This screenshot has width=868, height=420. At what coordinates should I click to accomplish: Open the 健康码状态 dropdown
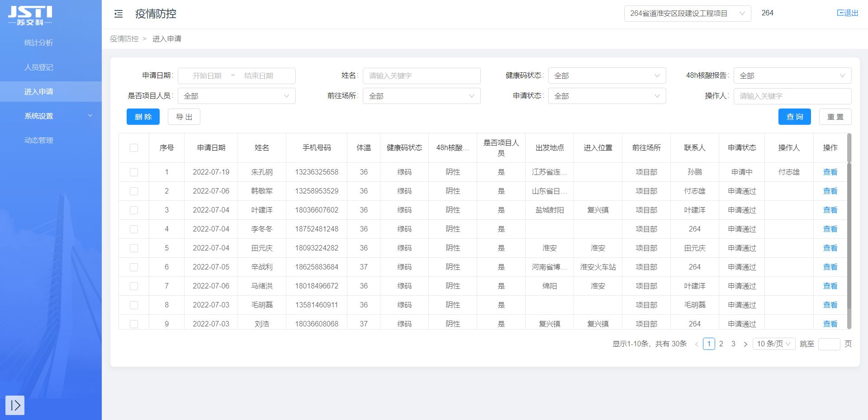[x=607, y=76]
